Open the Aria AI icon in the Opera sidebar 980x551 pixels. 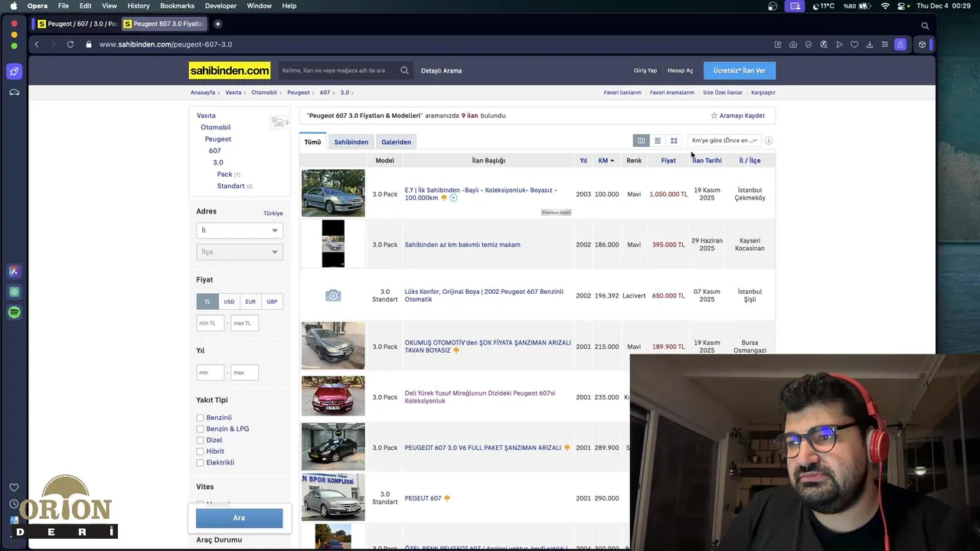click(x=14, y=271)
